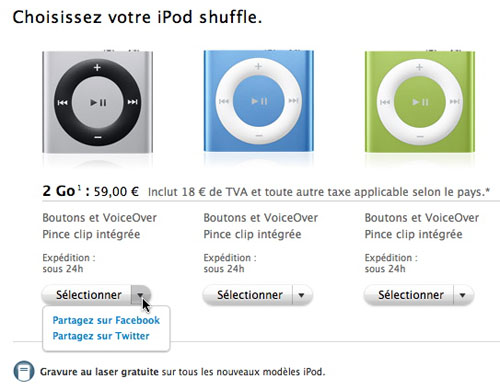500x390 pixels.
Task: Select the silver iPod shuffle via Sélectionner
Action: point(87,295)
